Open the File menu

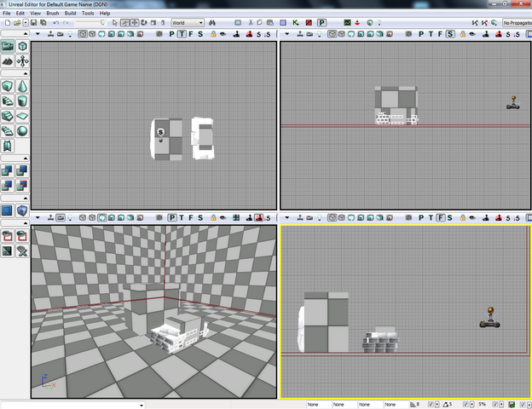[x=7, y=14]
